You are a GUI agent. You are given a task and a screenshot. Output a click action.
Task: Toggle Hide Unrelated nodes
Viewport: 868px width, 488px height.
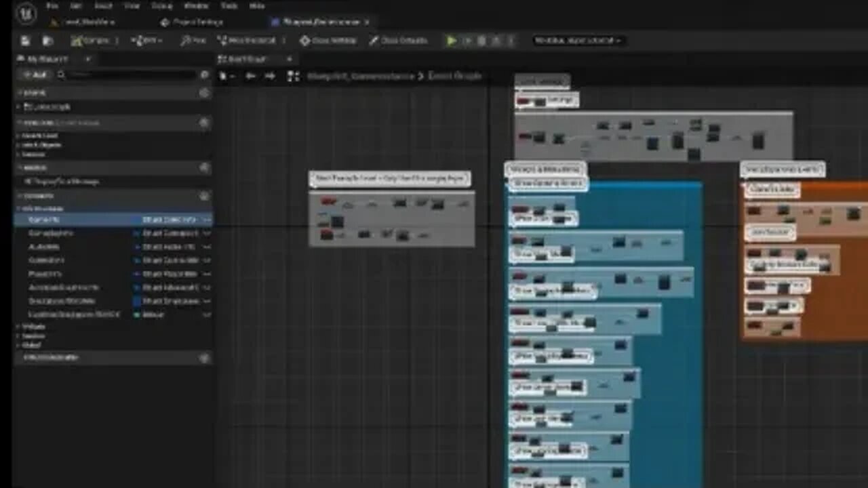point(245,41)
